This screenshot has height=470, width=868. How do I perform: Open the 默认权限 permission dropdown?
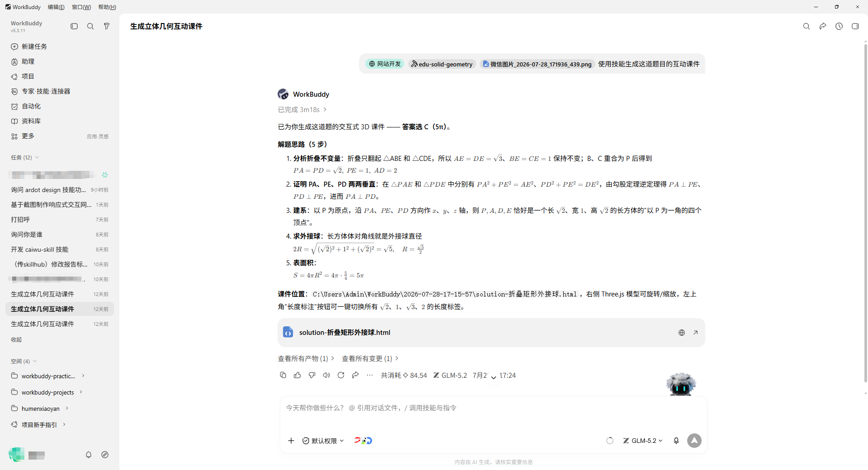tap(323, 441)
